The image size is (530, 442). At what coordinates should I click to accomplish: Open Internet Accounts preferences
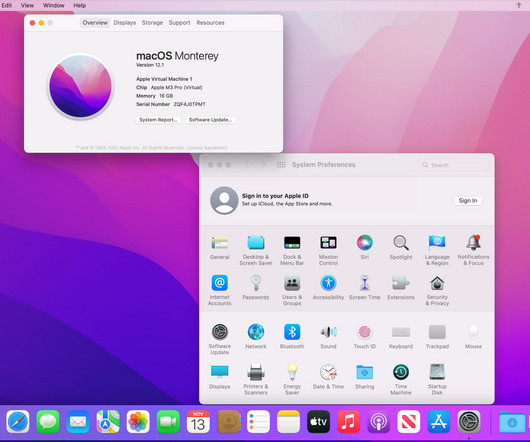219,291
